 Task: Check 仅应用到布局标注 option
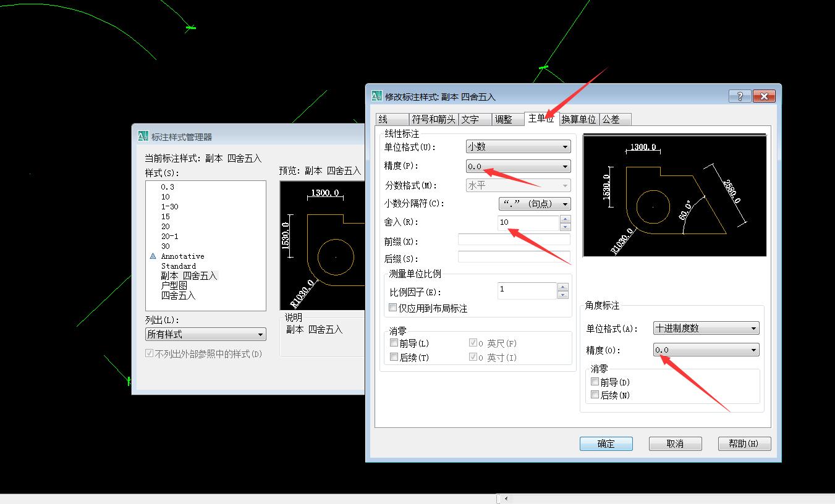(x=392, y=308)
